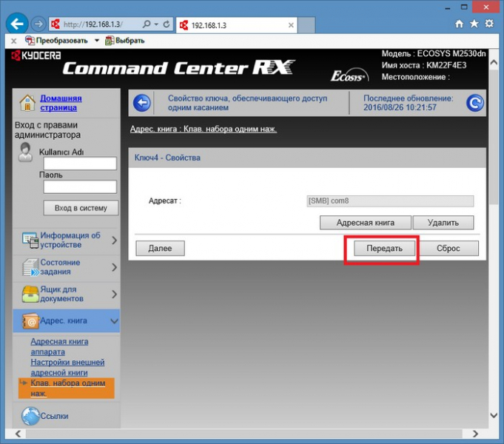
Task: Expand the job status section
Action: (x=114, y=267)
